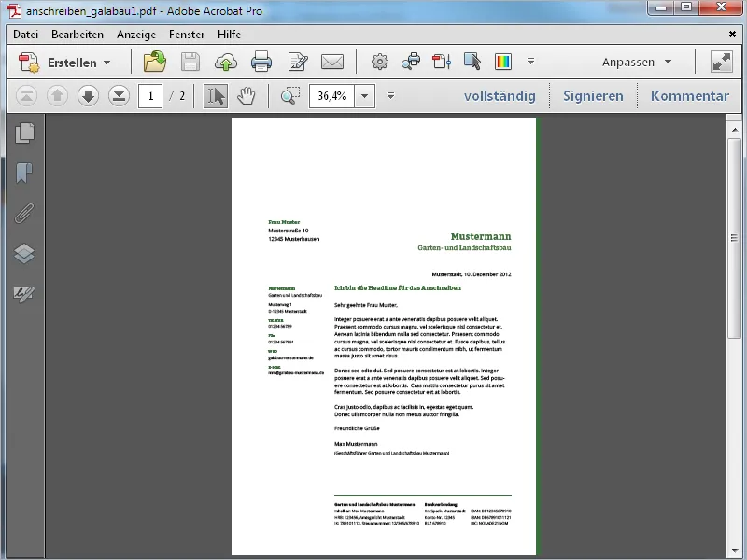
Task: Click the page number input field
Action: [150, 96]
